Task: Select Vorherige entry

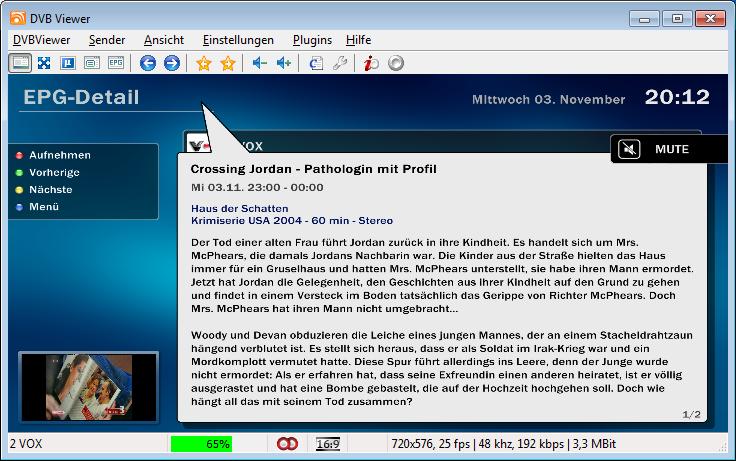Action: (54, 173)
